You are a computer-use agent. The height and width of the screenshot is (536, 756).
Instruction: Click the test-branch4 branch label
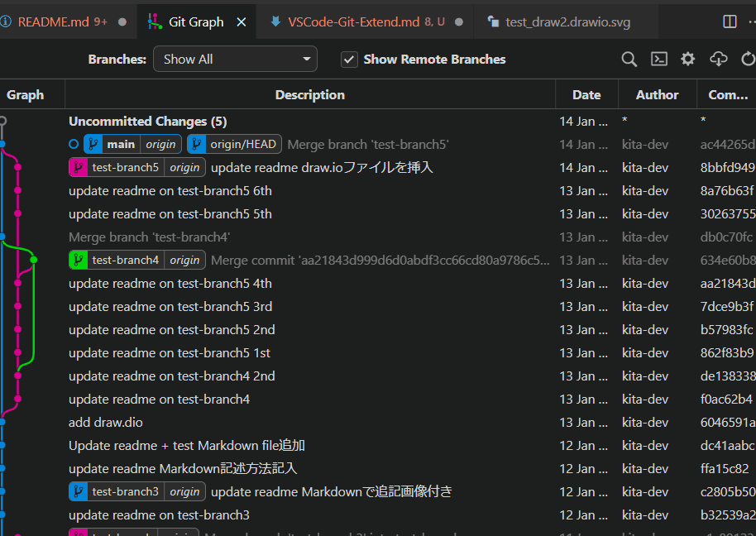click(x=127, y=260)
